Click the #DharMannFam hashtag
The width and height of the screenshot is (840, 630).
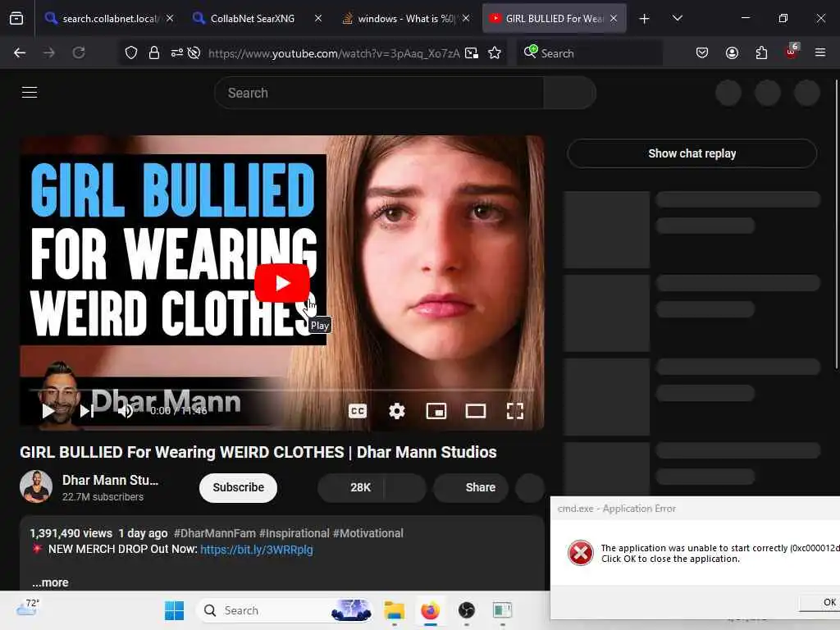214,533
